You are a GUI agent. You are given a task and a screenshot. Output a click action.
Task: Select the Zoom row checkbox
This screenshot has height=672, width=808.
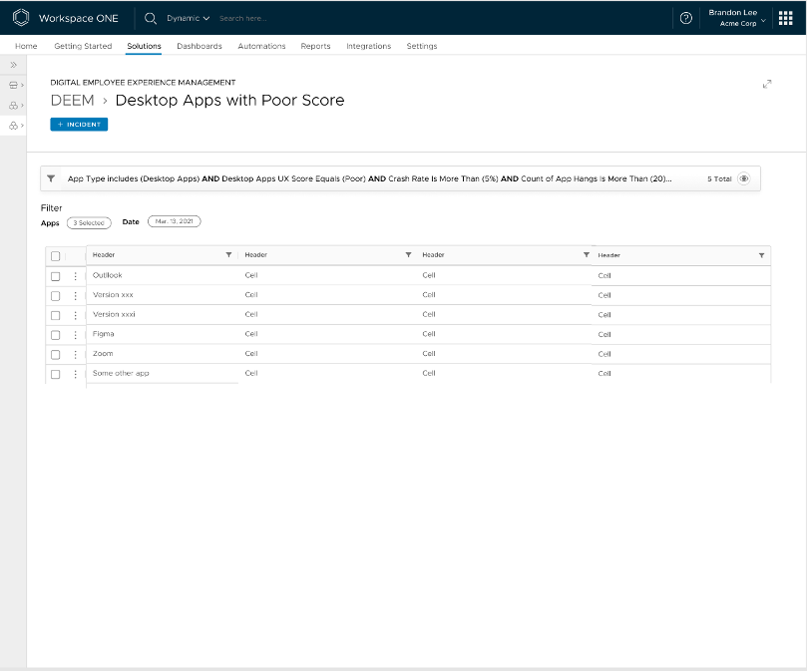click(x=56, y=355)
